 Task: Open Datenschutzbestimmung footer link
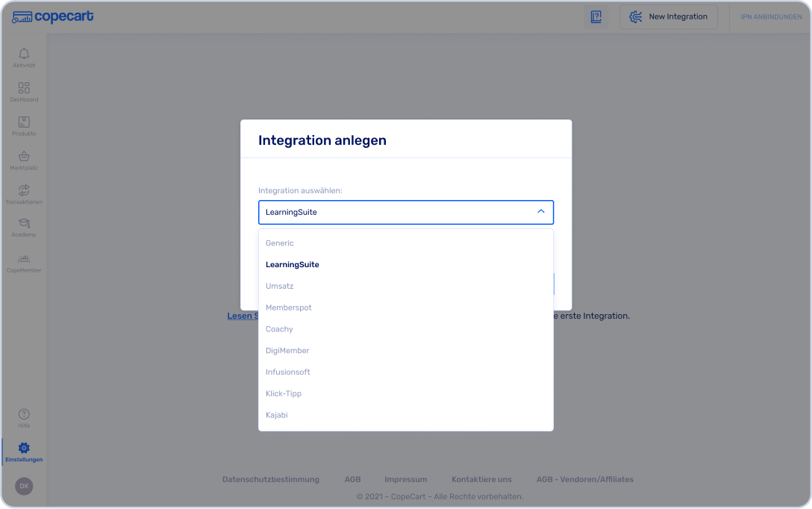[x=271, y=479]
